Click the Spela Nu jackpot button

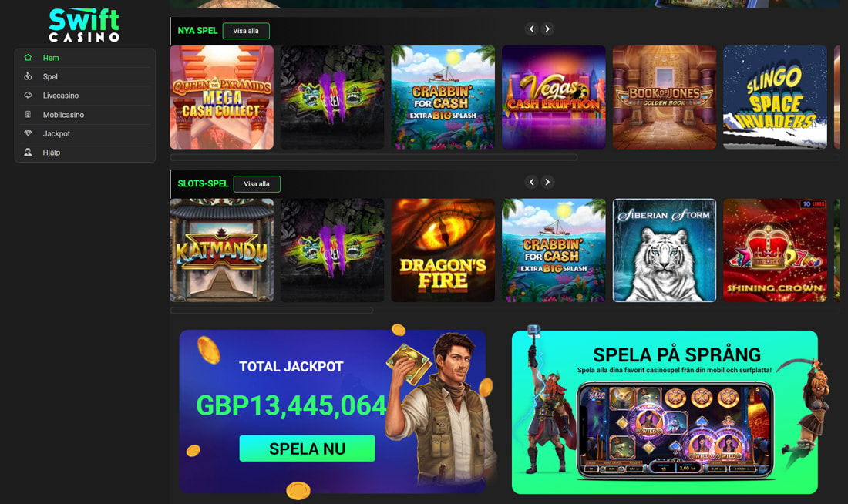pyautogui.click(x=307, y=449)
